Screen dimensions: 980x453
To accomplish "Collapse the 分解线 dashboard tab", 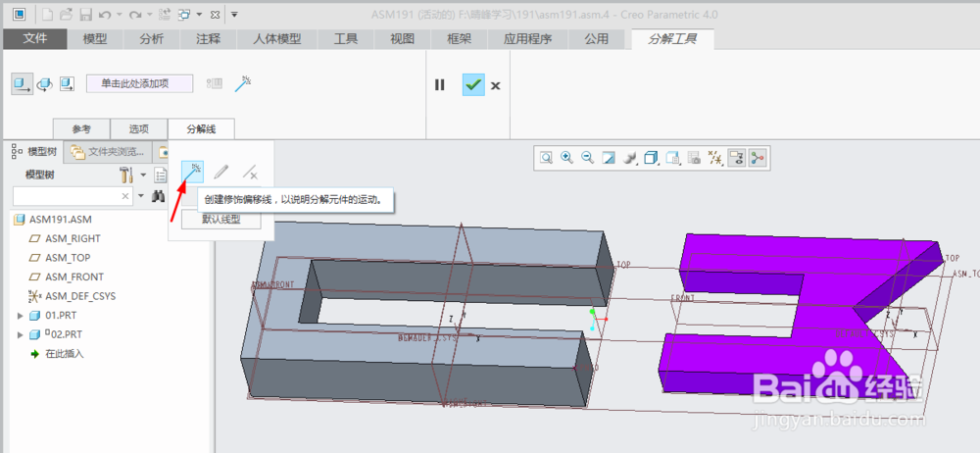I will pyautogui.click(x=201, y=129).
